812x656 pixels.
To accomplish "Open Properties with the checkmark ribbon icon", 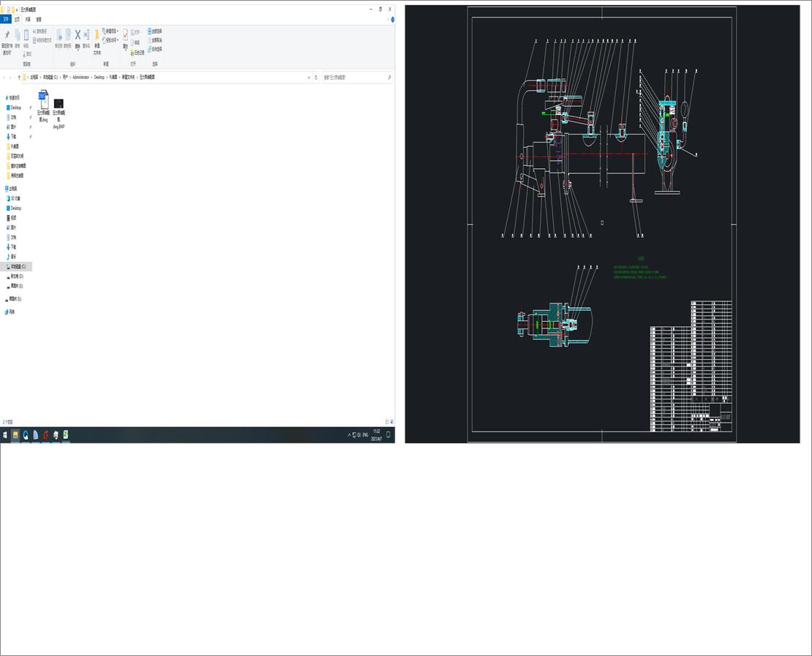I will pos(125,35).
